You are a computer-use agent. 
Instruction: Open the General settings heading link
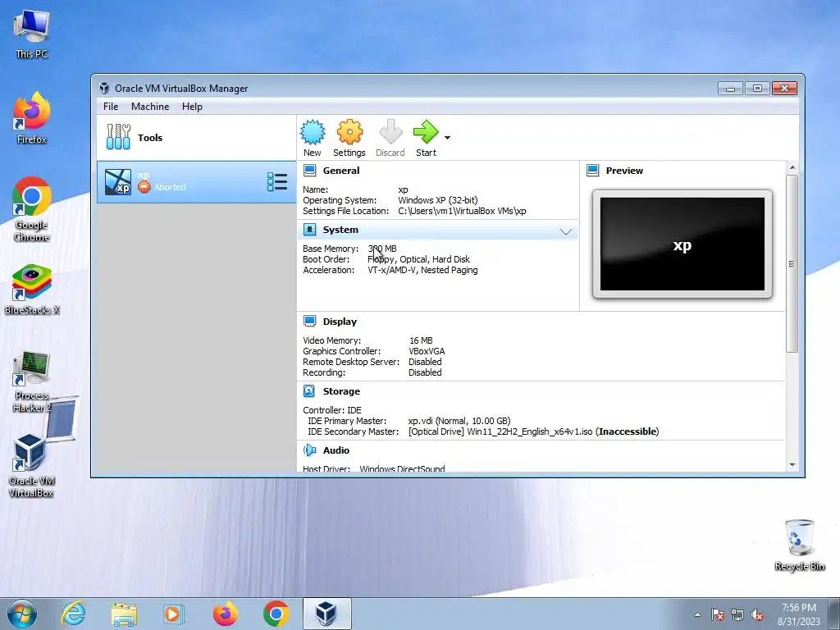340,171
